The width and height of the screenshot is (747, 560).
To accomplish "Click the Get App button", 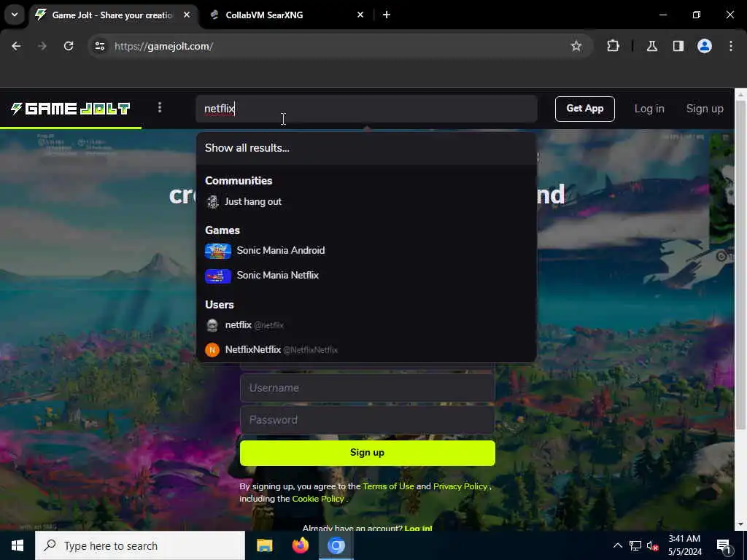I will [584, 109].
